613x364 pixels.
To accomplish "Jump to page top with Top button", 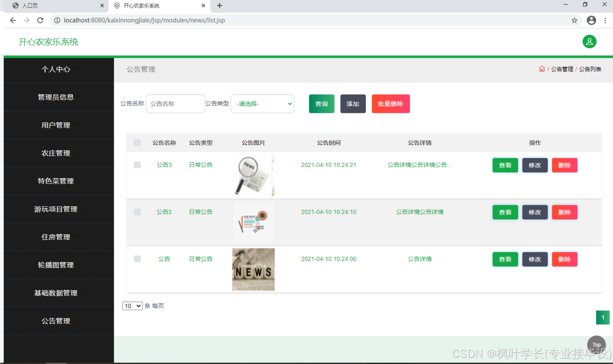I will click(x=597, y=344).
